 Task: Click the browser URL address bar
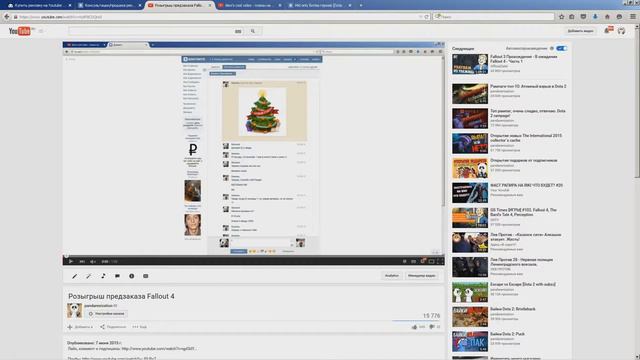tap(216, 17)
